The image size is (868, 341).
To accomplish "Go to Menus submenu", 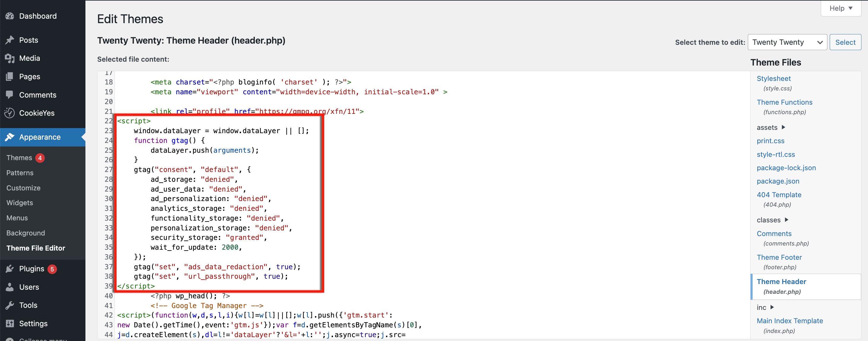I will 17,218.
